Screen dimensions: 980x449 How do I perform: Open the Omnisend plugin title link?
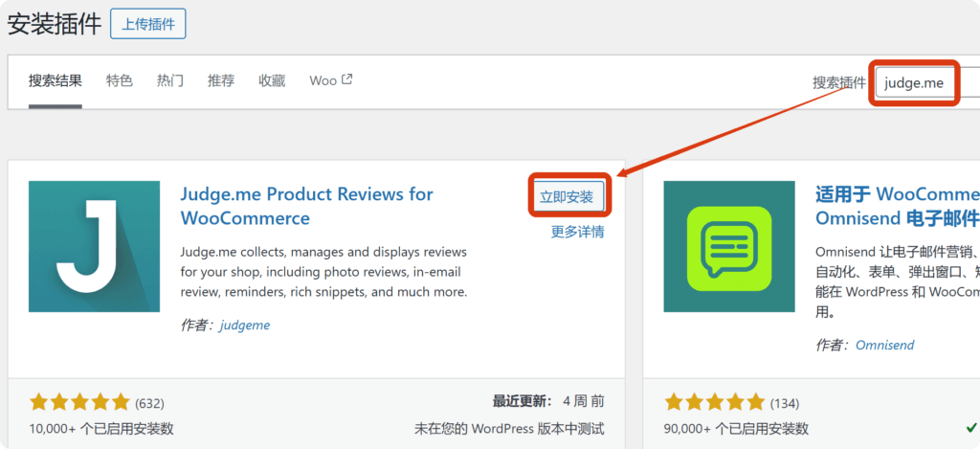pyautogui.click(x=898, y=206)
